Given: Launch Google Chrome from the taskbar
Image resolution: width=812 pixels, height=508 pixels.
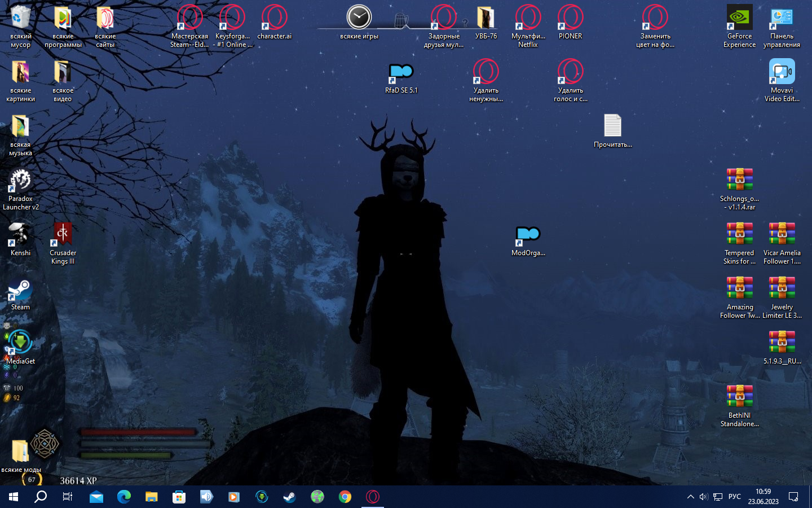Looking at the screenshot, I should point(345,497).
